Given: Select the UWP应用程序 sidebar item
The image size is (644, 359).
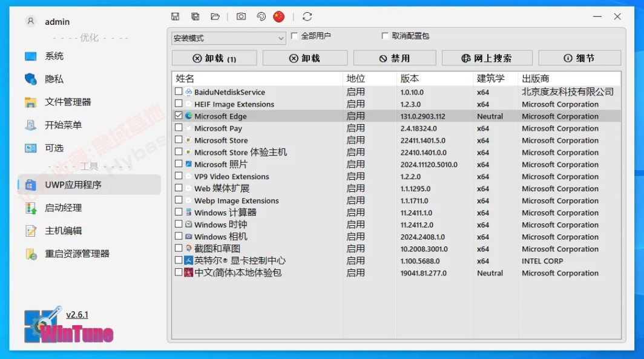Looking at the screenshot, I should click(x=89, y=185).
